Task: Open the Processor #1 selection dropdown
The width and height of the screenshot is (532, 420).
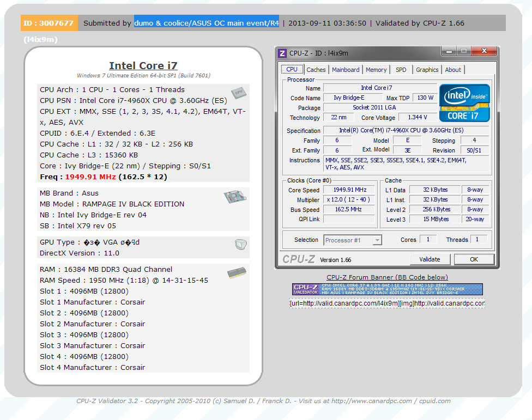Action: (353, 240)
